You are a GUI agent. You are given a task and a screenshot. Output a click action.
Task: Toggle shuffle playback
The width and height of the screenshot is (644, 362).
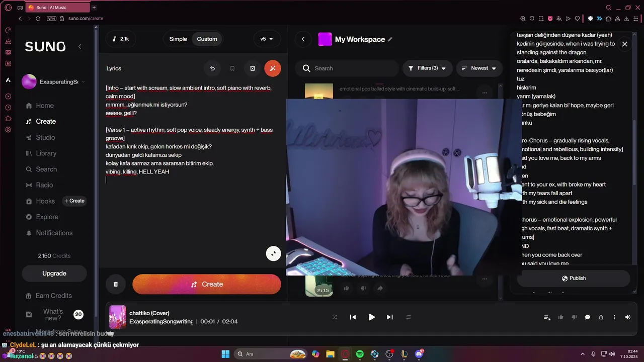(x=335, y=317)
